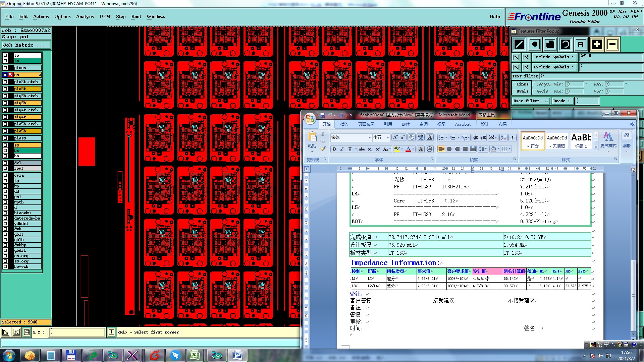Click the Office button in Word

coord(310,118)
